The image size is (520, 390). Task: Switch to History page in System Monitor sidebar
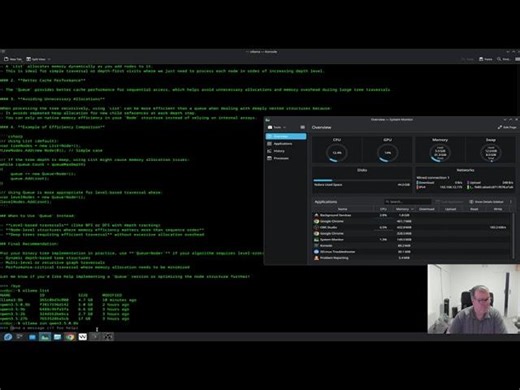pos(286,151)
